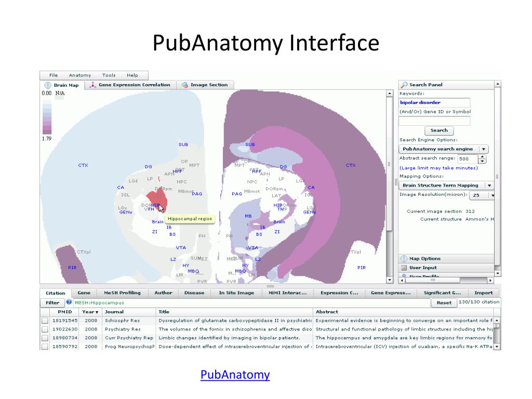Click the Search button
This screenshot has height=399, width=532.
439,130
